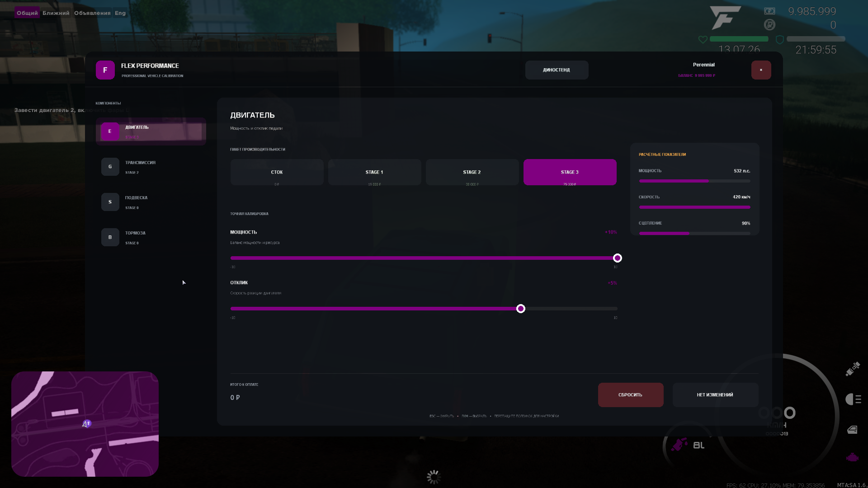Viewport: 868px width, 488px height.
Task: Click the green health bar in HUD
Action: pyautogui.click(x=739, y=39)
